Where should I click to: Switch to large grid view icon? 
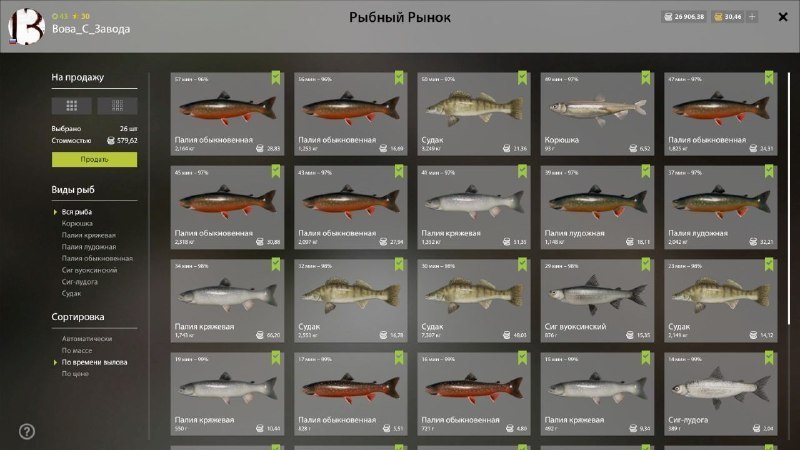71,106
